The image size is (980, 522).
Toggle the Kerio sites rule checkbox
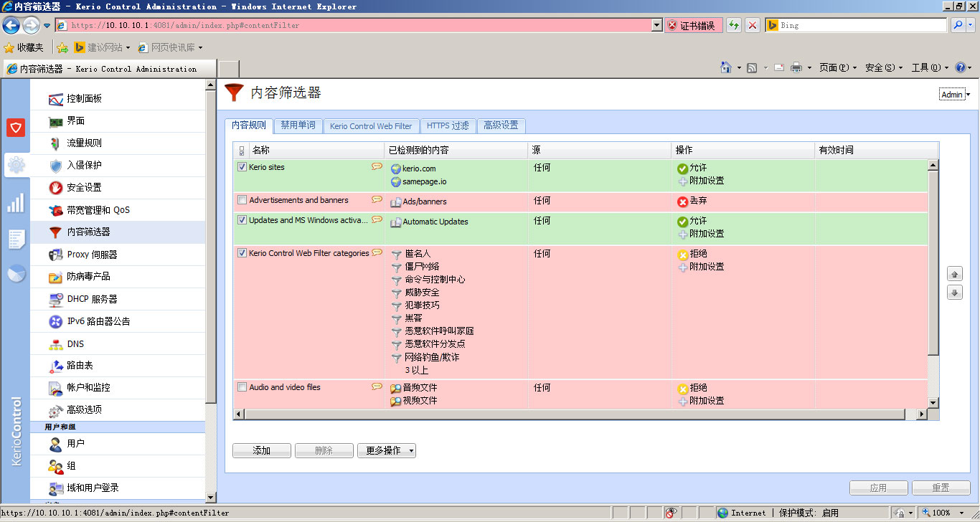pyautogui.click(x=242, y=167)
